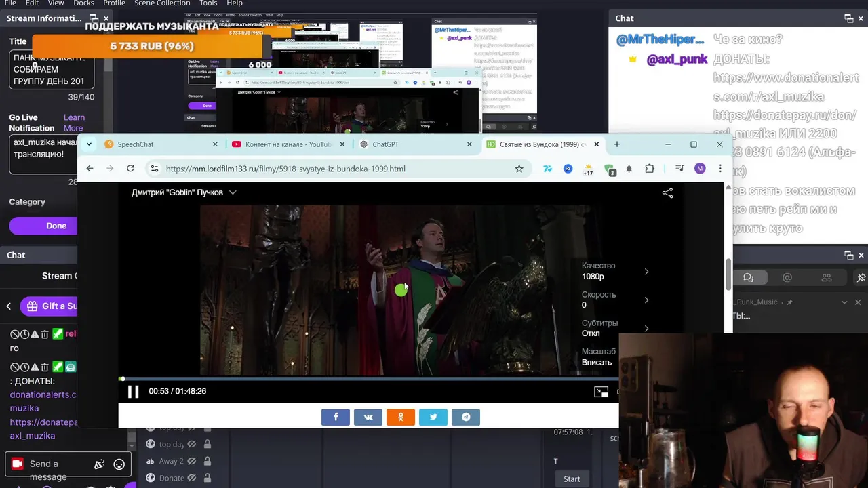This screenshot has width=868, height=488.
Task: Go back with the chevron beside Gift a Sub
Action: click(x=9, y=306)
